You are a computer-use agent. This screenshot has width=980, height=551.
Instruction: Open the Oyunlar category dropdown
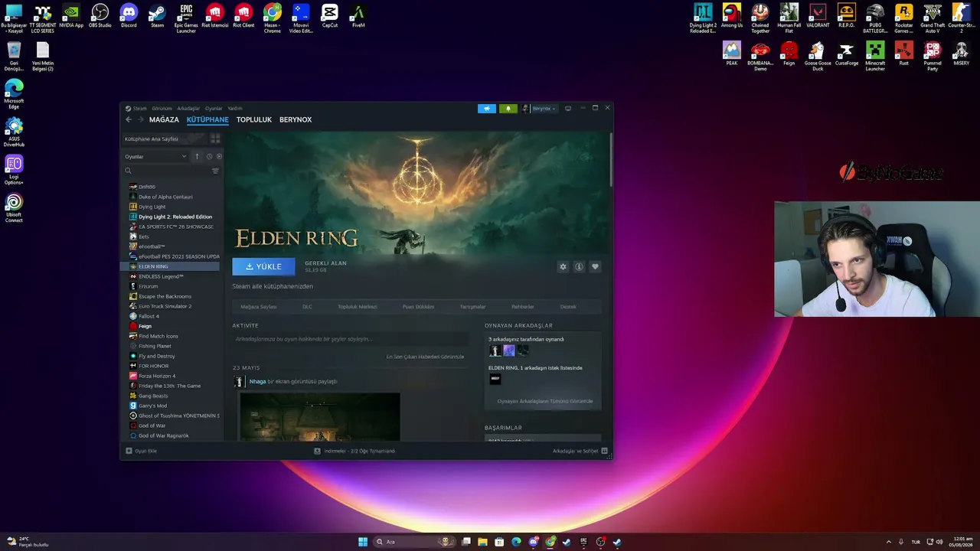(155, 156)
